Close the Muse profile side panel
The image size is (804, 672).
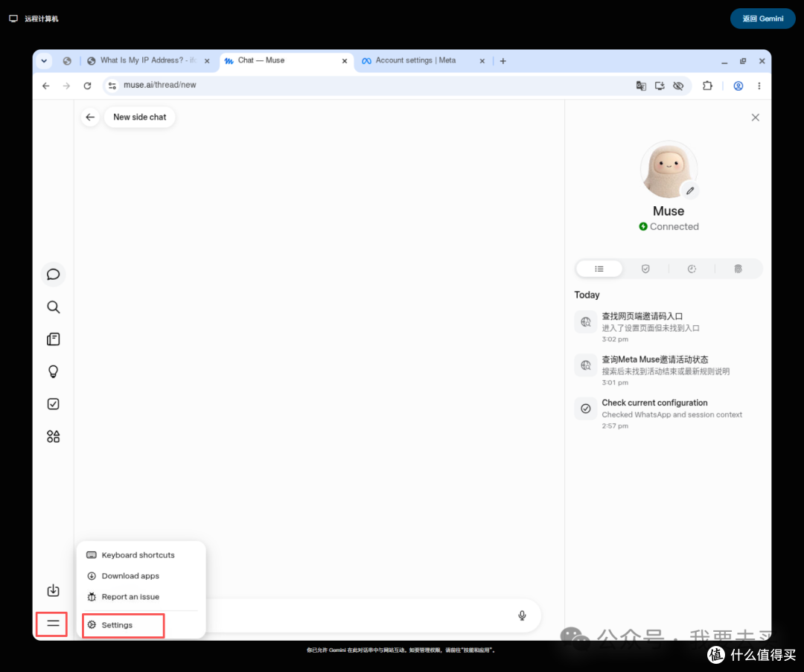click(756, 118)
